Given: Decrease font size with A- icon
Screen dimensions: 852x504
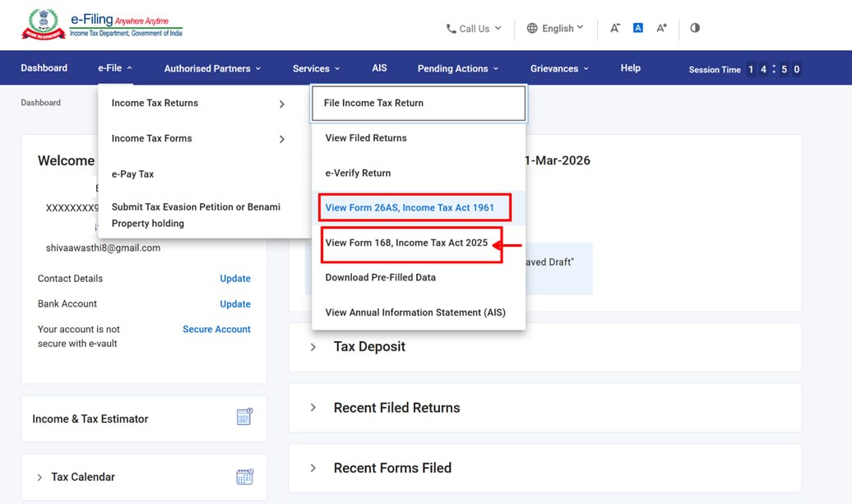Looking at the screenshot, I should point(614,28).
